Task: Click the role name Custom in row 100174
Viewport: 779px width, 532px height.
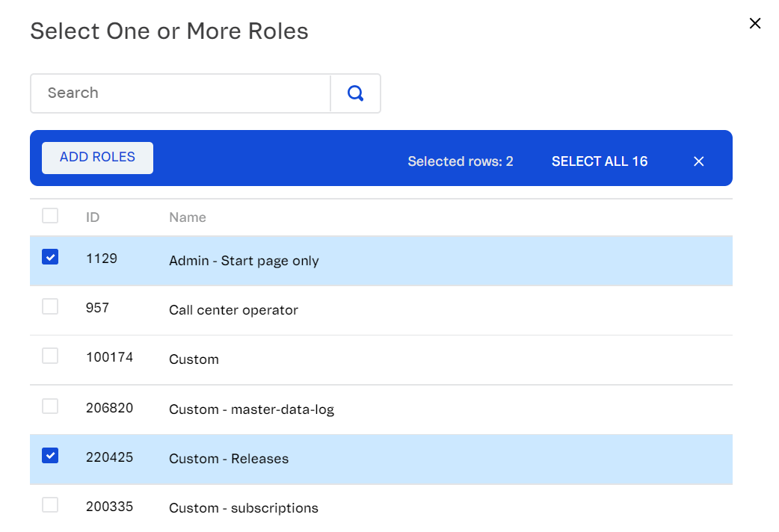Action: (x=194, y=359)
